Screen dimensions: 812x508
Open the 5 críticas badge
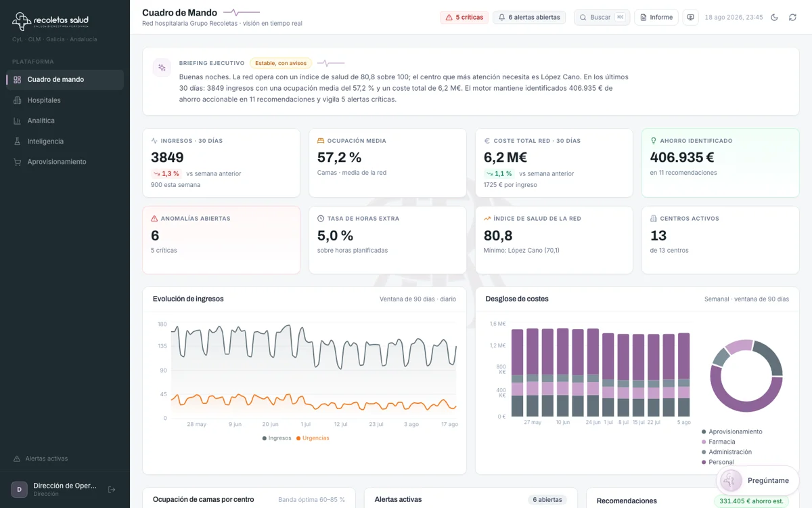[x=464, y=18]
